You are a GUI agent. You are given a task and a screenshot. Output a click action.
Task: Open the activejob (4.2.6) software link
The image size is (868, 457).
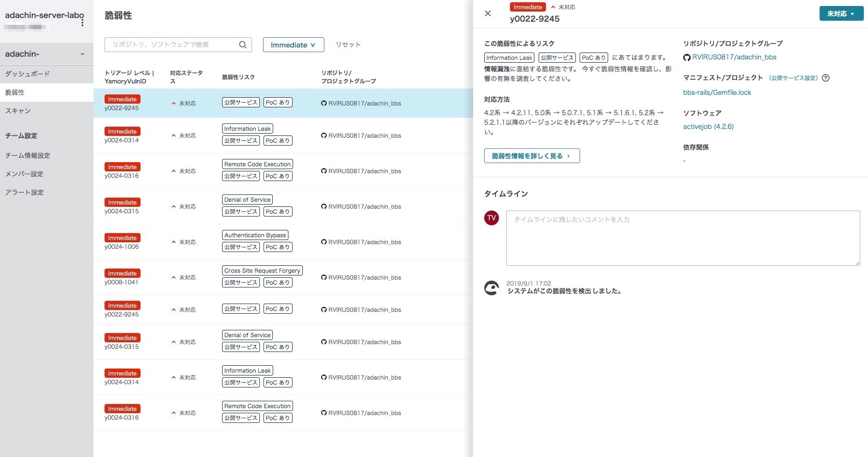(x=708, y=126)
